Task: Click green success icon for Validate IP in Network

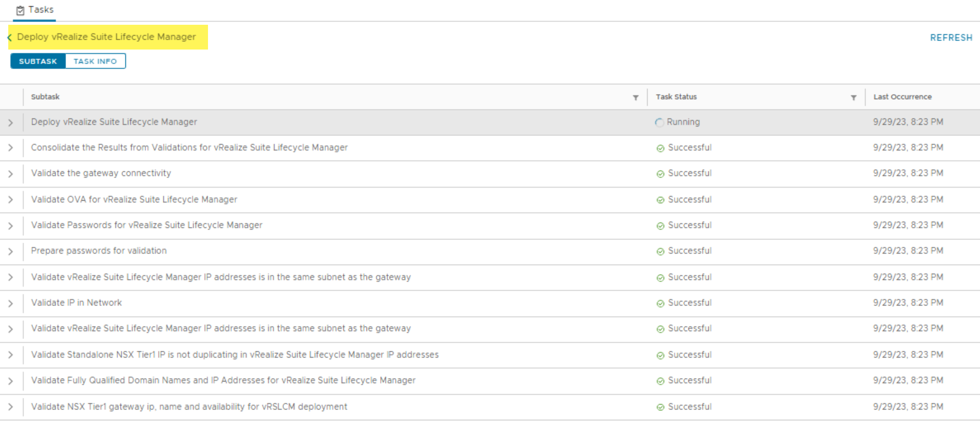Action: [x=660, y=303]
